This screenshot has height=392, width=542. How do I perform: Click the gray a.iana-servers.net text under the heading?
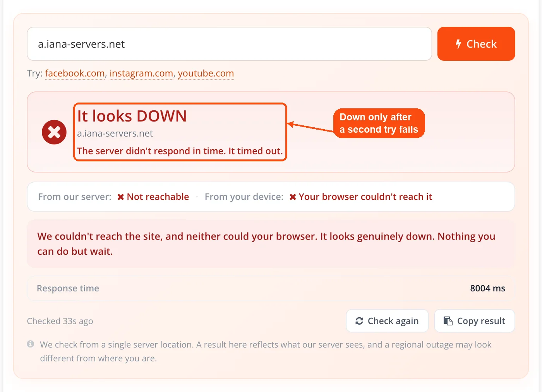point(115,134)
